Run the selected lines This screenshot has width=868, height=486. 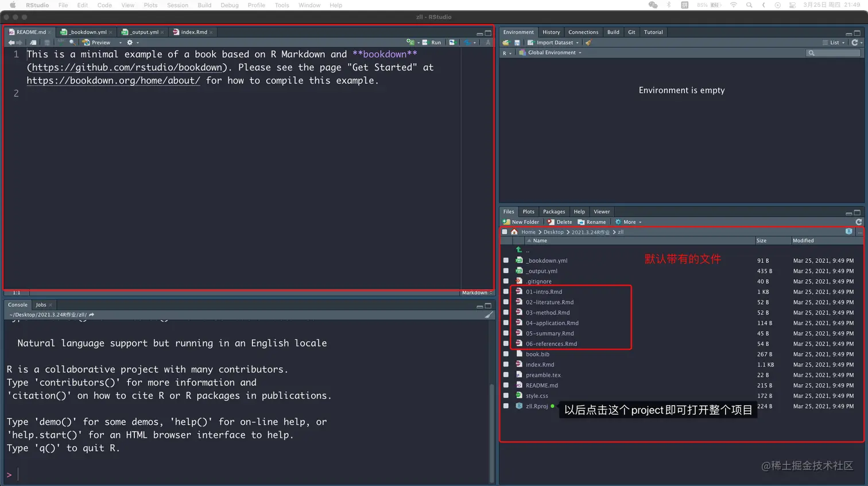click(432, 42)
